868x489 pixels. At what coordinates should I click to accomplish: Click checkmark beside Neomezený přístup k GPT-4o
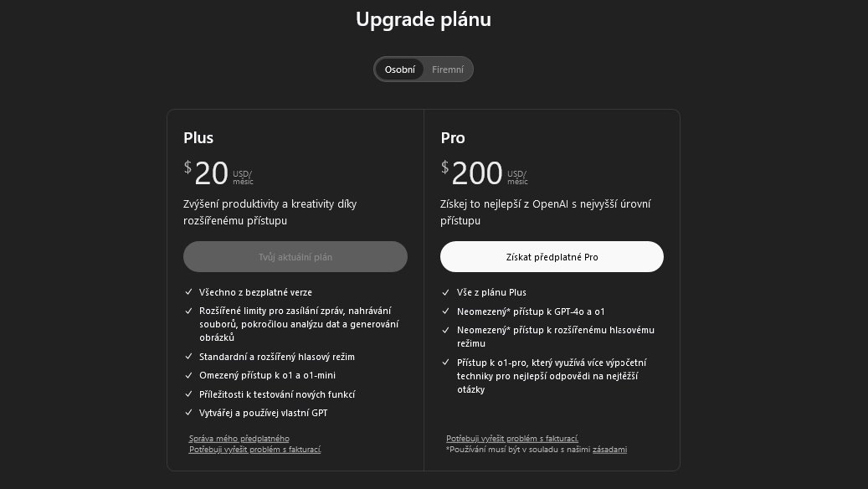point(446,311)
